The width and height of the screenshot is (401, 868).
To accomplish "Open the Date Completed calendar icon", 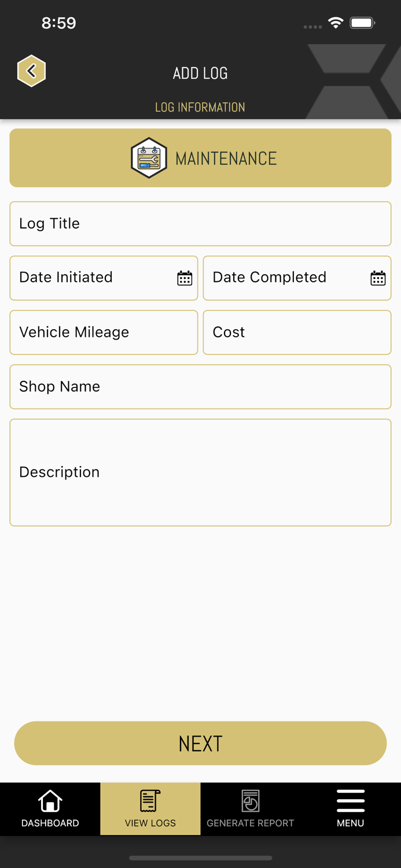I will tap(378, 278).
